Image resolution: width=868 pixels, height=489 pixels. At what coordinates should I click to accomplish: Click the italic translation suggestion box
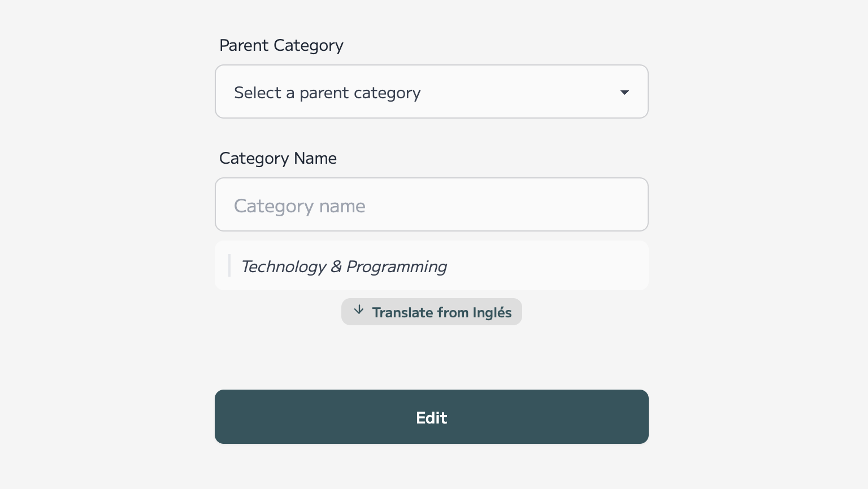click(432, 265)
